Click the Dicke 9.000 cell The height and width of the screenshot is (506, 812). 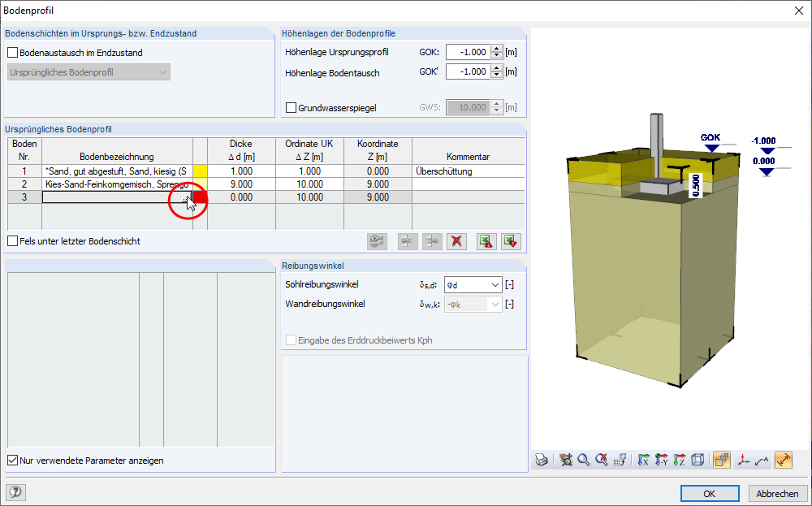point(241,184)
